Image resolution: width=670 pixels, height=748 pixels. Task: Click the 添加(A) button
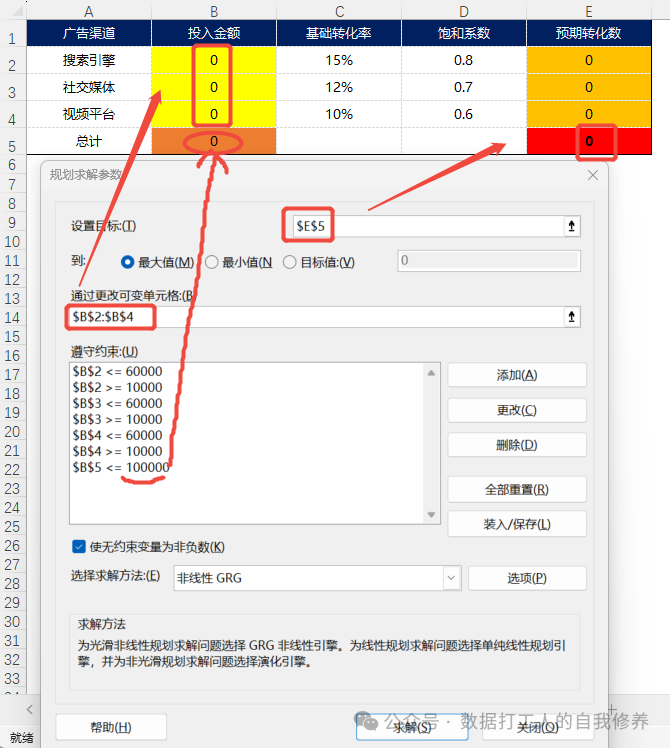coord(517,375)
